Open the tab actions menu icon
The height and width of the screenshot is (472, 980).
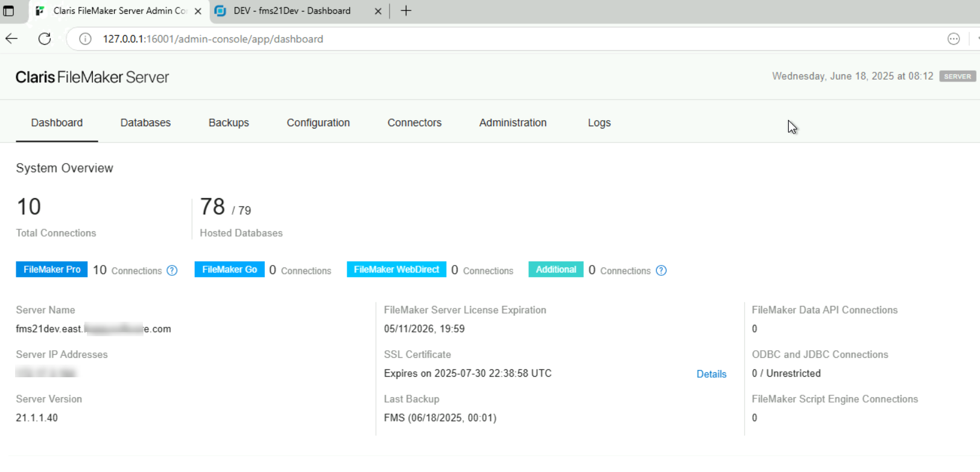[8, 11]
